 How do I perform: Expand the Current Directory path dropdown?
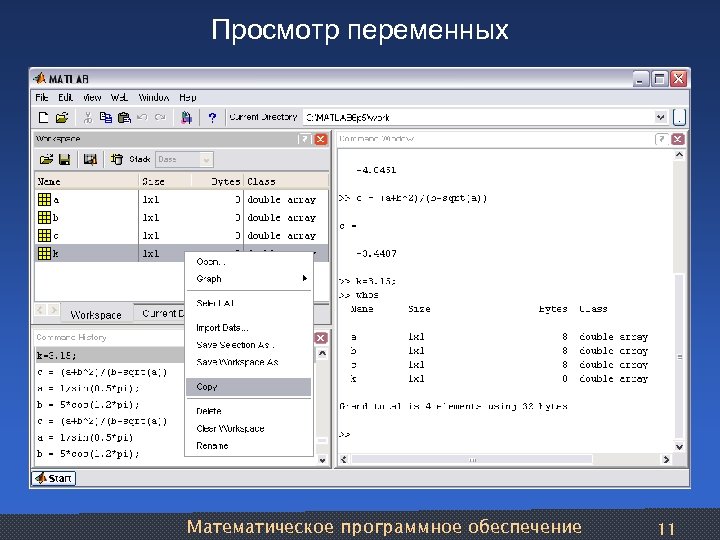point(660,117)
